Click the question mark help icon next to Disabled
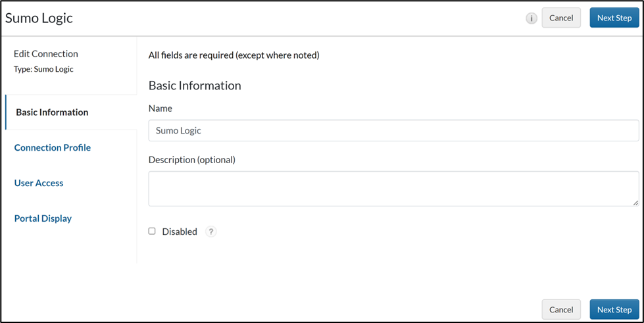 [211, 232]
